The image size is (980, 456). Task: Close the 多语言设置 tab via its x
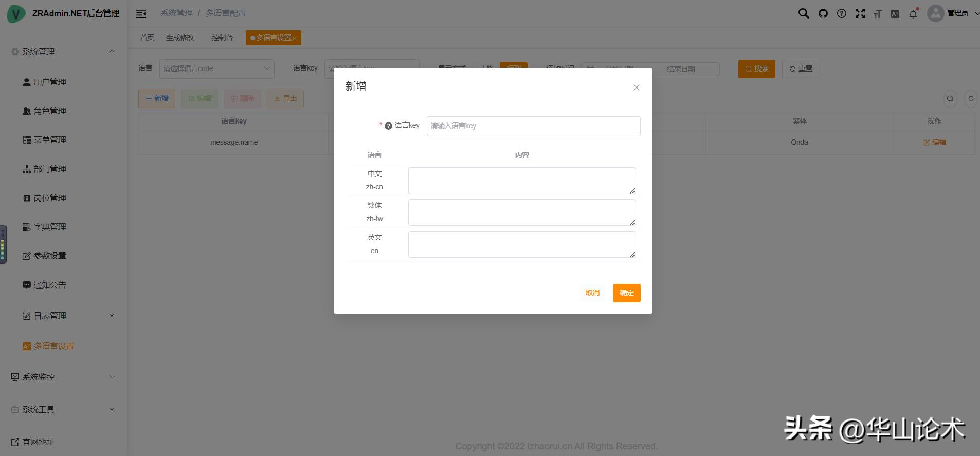295,38
